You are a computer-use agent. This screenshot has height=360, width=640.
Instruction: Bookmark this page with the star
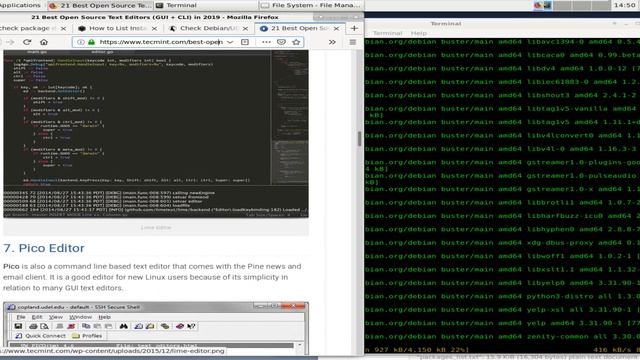click(296, 42)
